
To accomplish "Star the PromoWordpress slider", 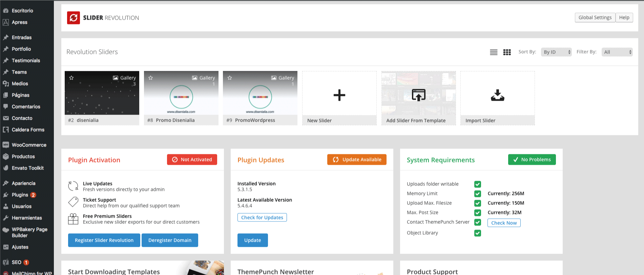I will pos(230,78).
